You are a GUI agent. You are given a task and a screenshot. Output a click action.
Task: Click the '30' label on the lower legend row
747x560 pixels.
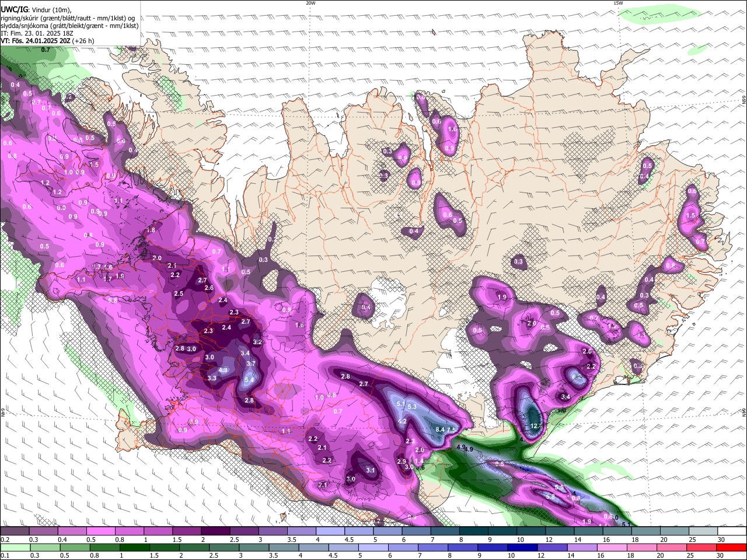(x=721, y=555)
